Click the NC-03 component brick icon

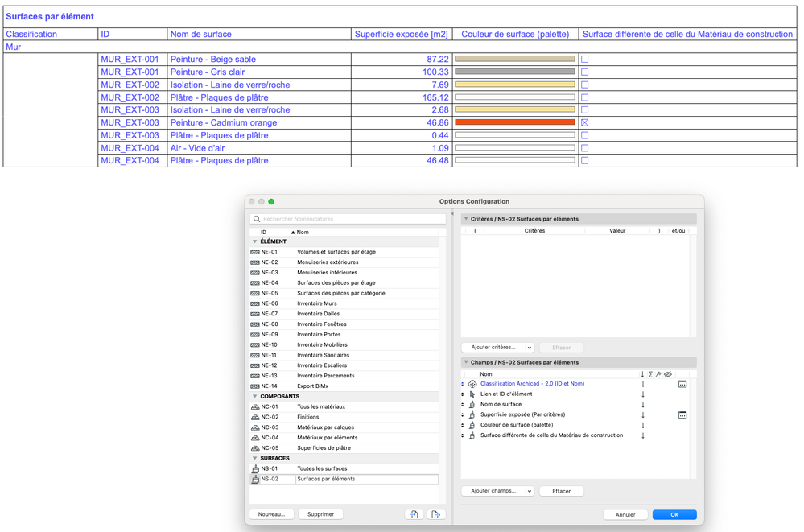pos(255,427)
